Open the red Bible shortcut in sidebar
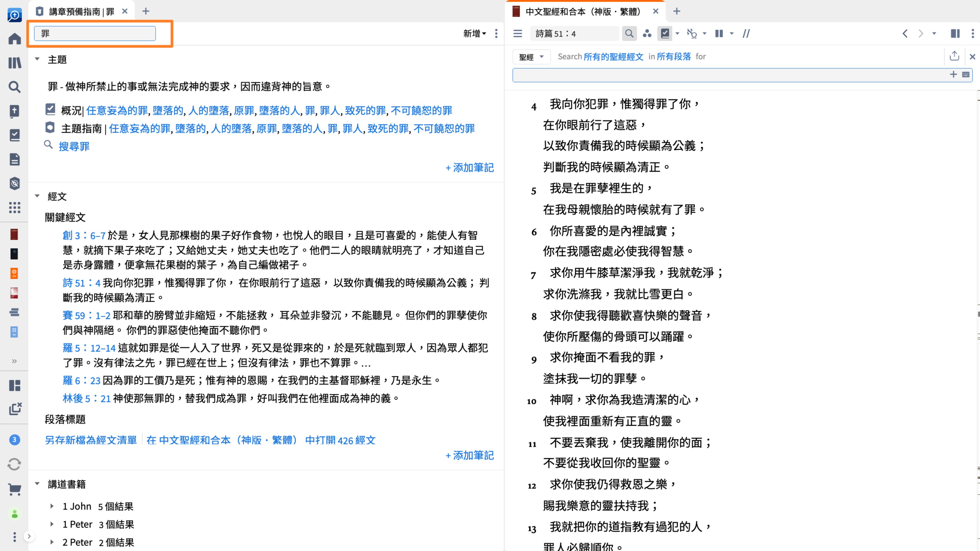The image size is (980, 551). (x=14, y=234)
